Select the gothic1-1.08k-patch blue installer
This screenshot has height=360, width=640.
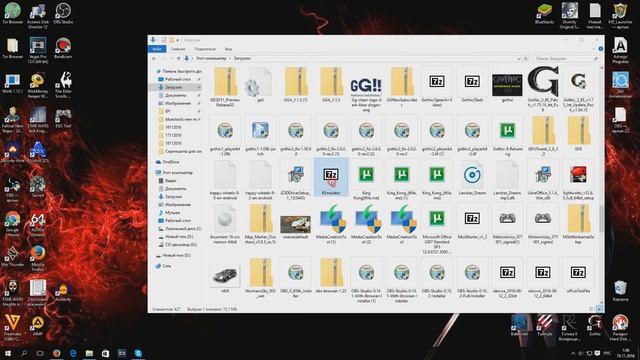pos(260,136)
